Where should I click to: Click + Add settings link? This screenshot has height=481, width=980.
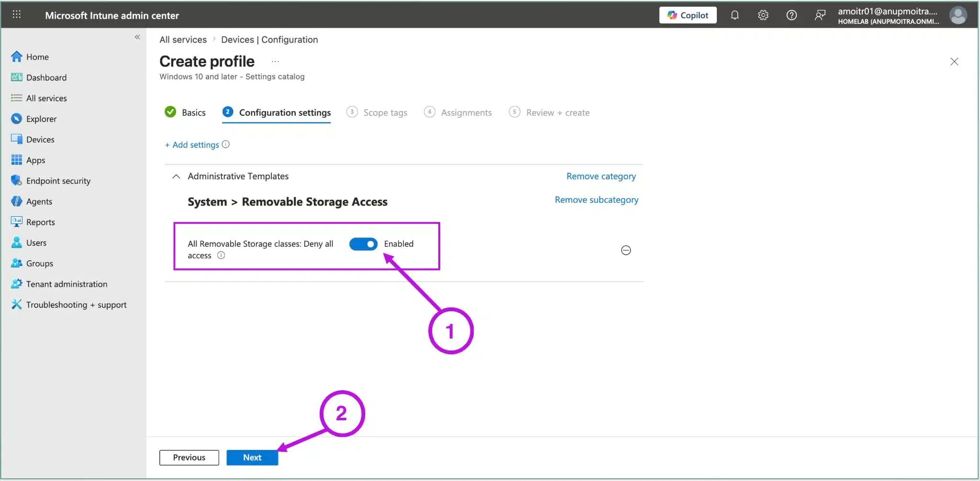[x=192, y=144]
